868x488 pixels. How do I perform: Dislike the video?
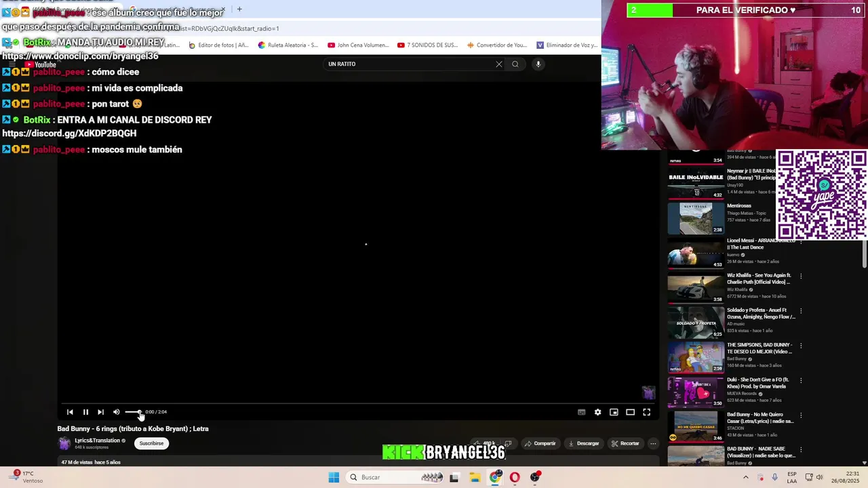point(508,443)
